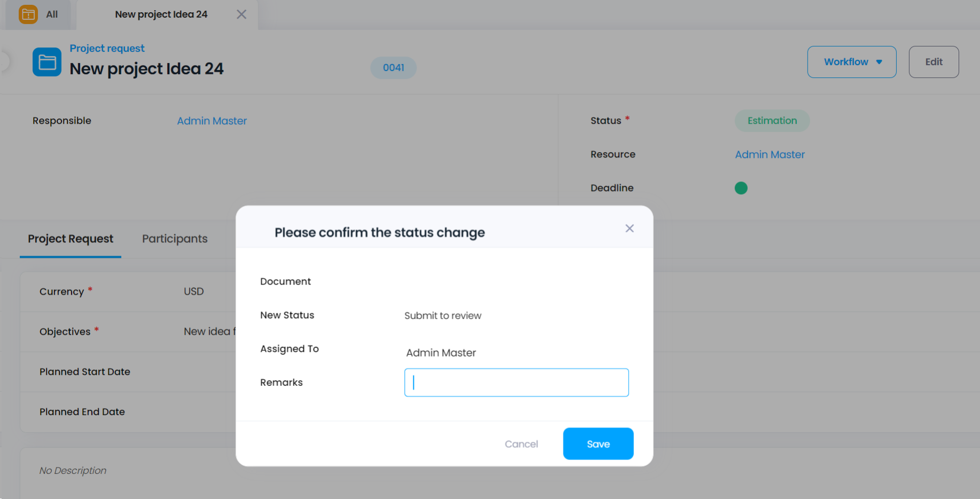Open the Project request breadcrumb link
The width and height of the screenshot is (980, 499).
tap(107, 48)
